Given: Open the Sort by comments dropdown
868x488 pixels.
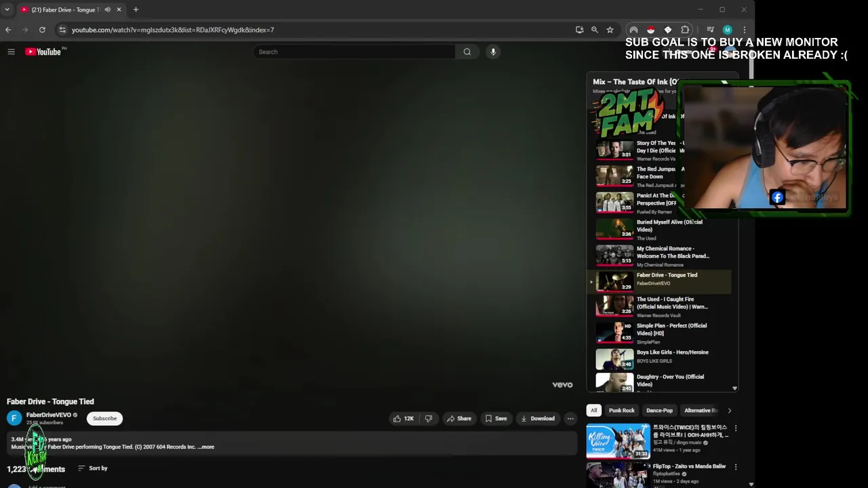Looking at the screenshot, I should [93, 468].
